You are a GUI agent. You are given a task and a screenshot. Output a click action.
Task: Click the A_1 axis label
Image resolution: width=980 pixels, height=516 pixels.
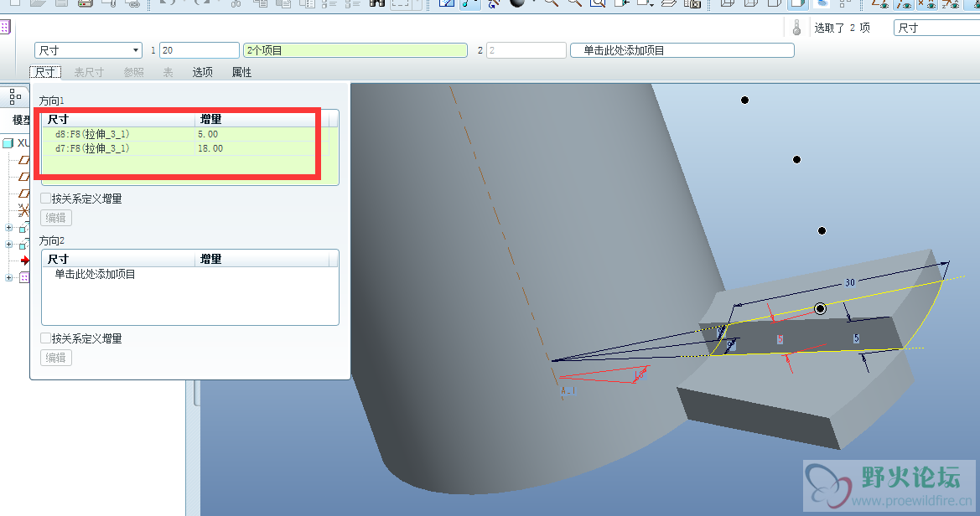point(568,391)
